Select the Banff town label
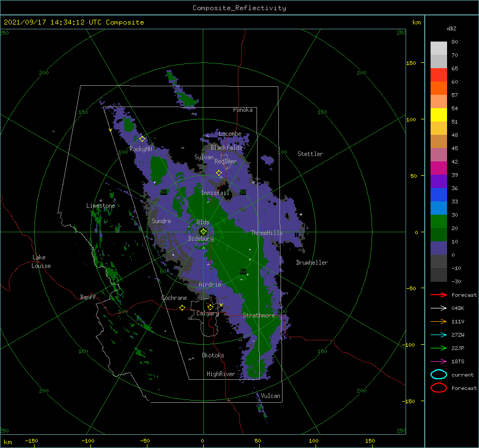The image size is (479, 448). coord(88,297)
